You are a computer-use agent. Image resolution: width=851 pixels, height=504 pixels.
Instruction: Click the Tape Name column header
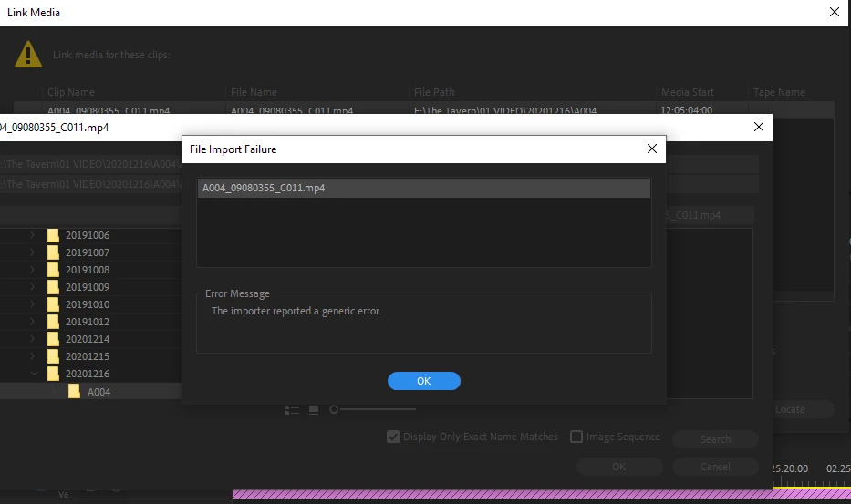pos(779,92)
